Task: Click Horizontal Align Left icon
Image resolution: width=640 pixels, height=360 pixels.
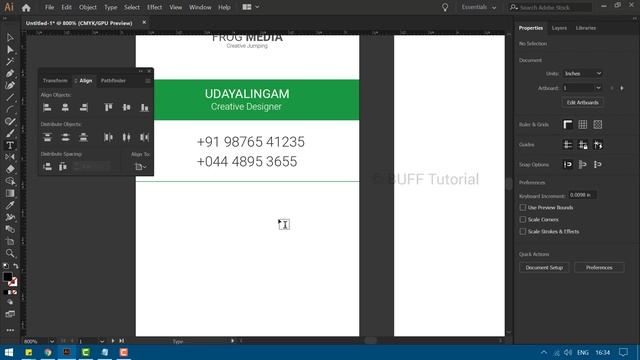Action: coord(47,107)
